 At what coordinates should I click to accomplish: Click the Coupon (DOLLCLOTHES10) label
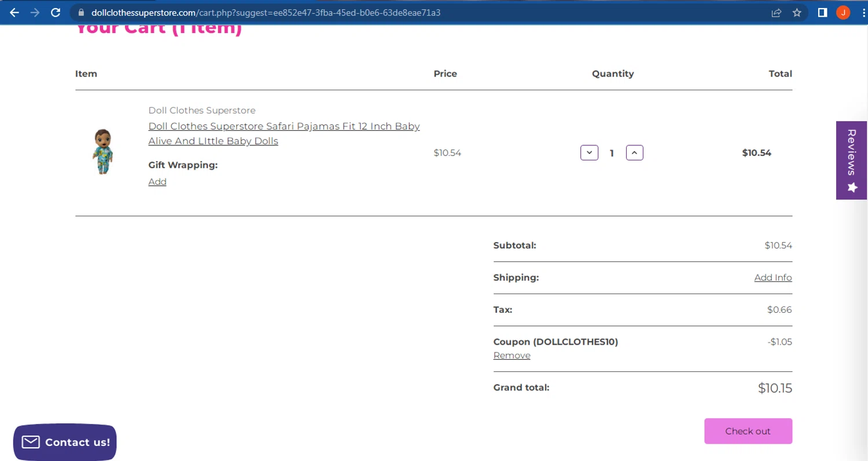click(x=556, y=342)
